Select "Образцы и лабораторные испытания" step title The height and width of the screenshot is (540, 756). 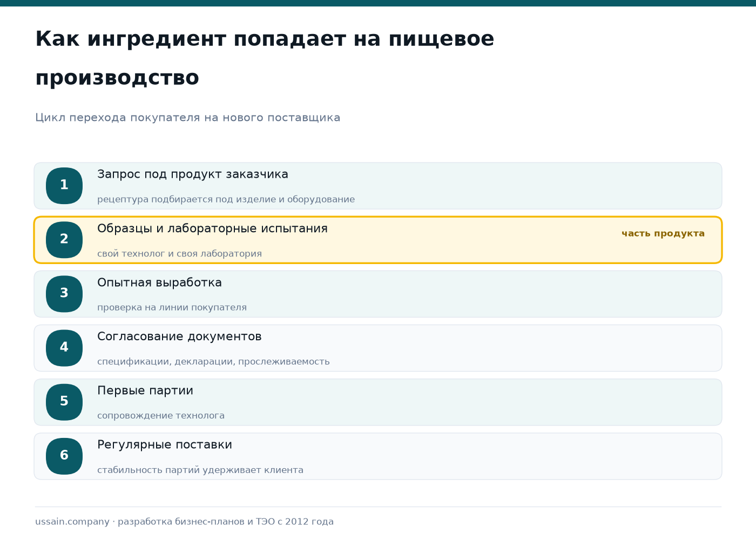pyautogui.click(x=212, y=228)
